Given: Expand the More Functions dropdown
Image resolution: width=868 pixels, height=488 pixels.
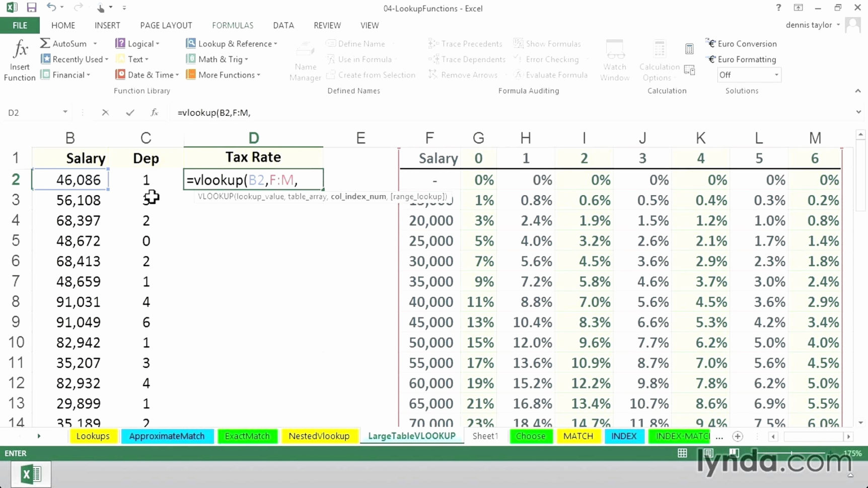Looking at the screenshot, I should (223, 74).
